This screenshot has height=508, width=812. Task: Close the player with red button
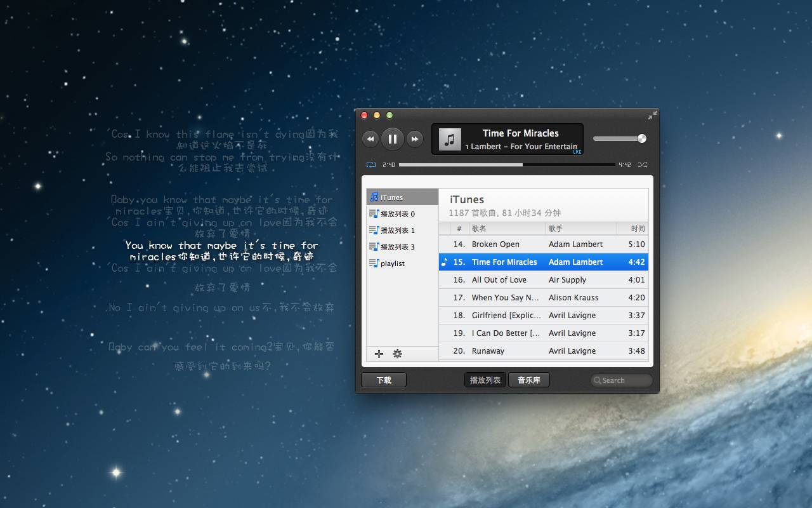[x=364, y=115]
